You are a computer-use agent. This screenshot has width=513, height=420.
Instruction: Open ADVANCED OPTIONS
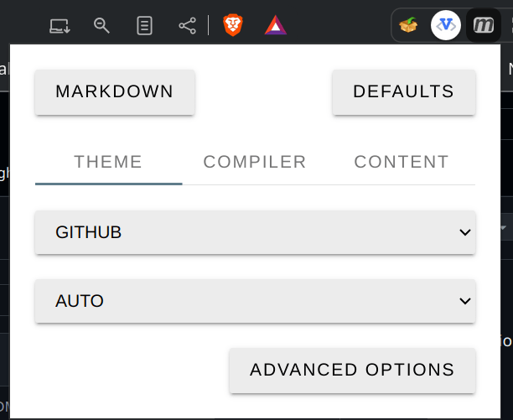[352, 370]
